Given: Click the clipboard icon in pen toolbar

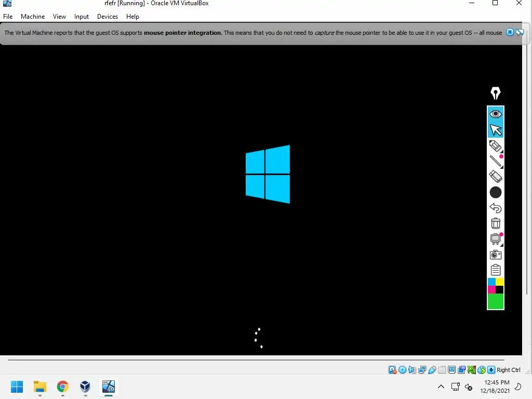Looking at the screenshot, I should pyautogui.click(x=495, y=270).
